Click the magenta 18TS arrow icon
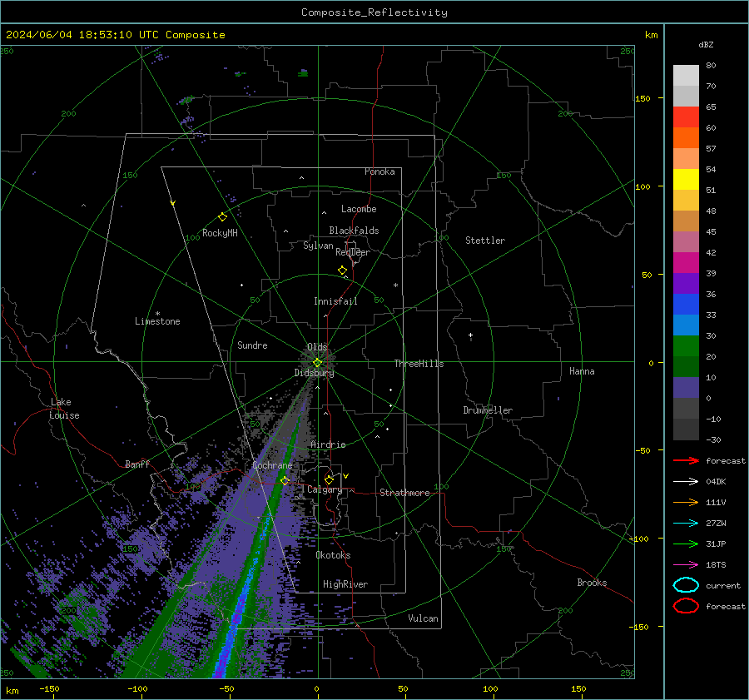749x700 pixels. [686, 565]
